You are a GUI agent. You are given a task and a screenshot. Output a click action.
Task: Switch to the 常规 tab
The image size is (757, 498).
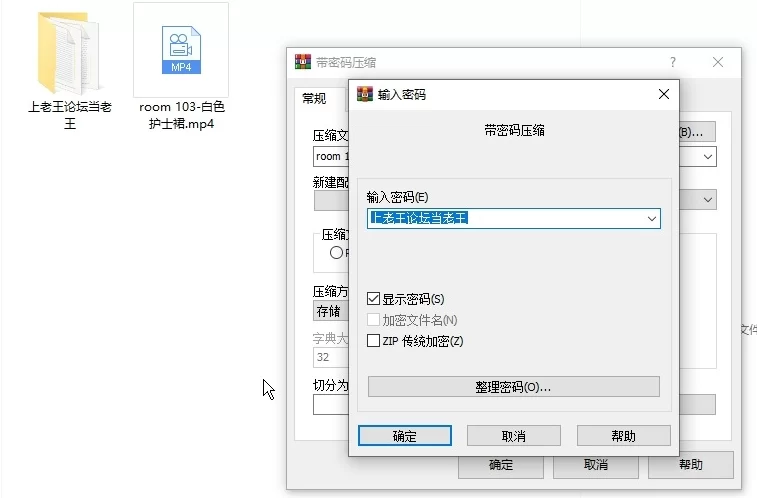coord(314,99)
